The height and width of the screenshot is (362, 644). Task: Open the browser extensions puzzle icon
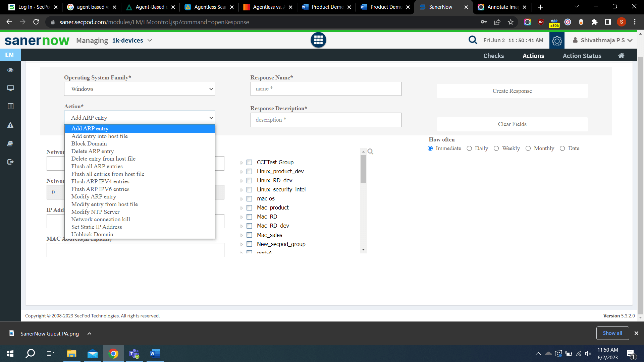(594, 22)
